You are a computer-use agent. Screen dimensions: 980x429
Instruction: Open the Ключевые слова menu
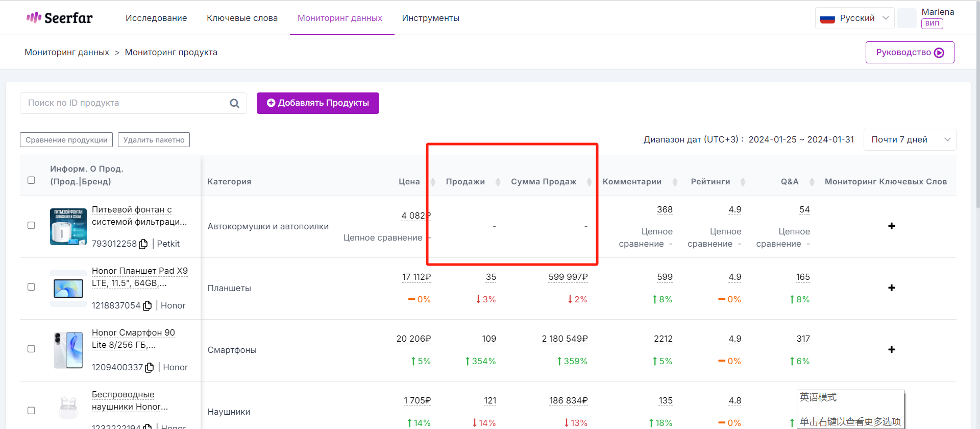point(242,18)
